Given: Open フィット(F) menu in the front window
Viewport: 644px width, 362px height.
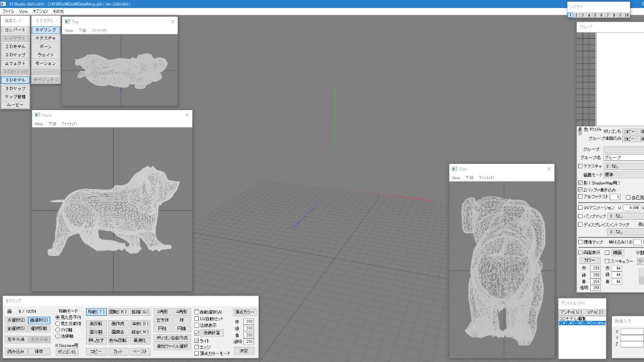Looking at the screenshot, I should tap(69, 124).
